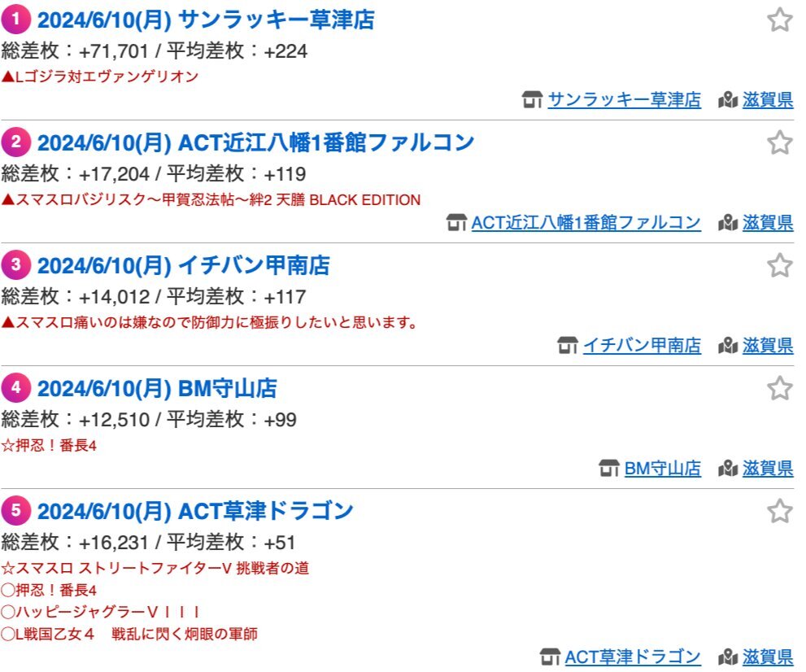Open the 2024/6/10 ACT近江八幡1番館ファルコン headline

255,143
